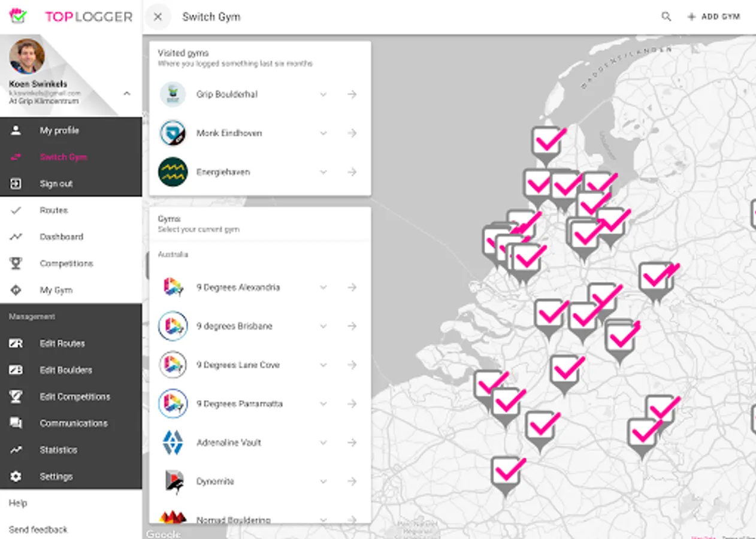Open Edit Routes management item
This screenshot has height=539, width=756.
71,343
